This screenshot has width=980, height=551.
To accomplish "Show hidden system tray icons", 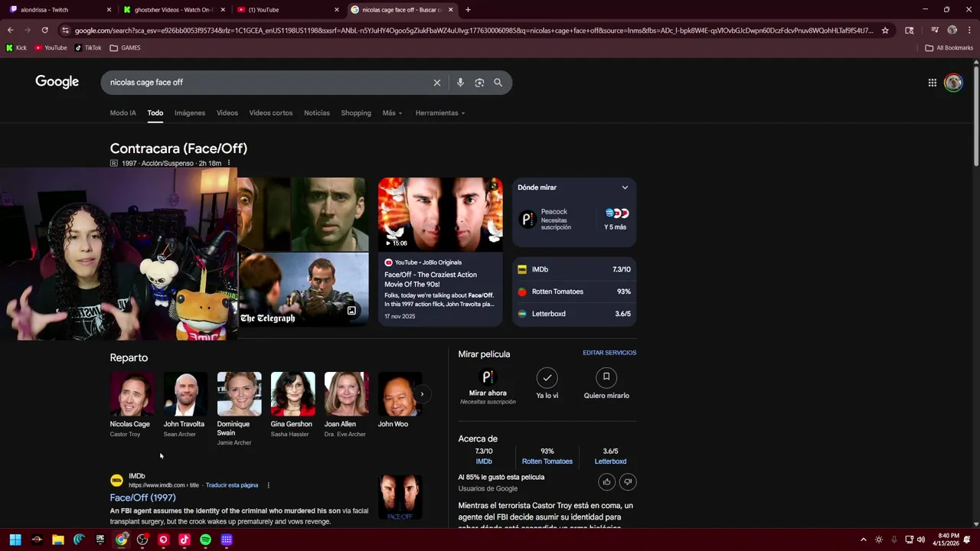I will tap(864, 540).
